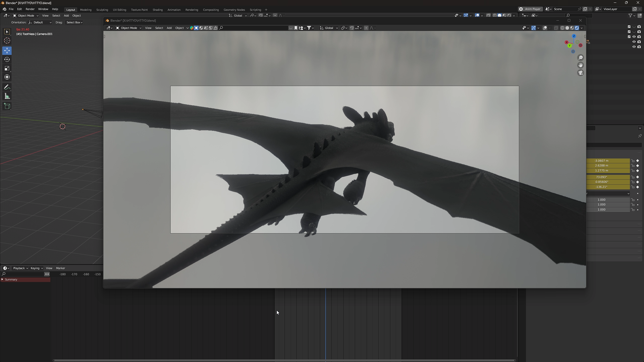Select the Move tool in left toolbar
The height and width of the screenshot is (362, 644).
[x=7, y=51]
